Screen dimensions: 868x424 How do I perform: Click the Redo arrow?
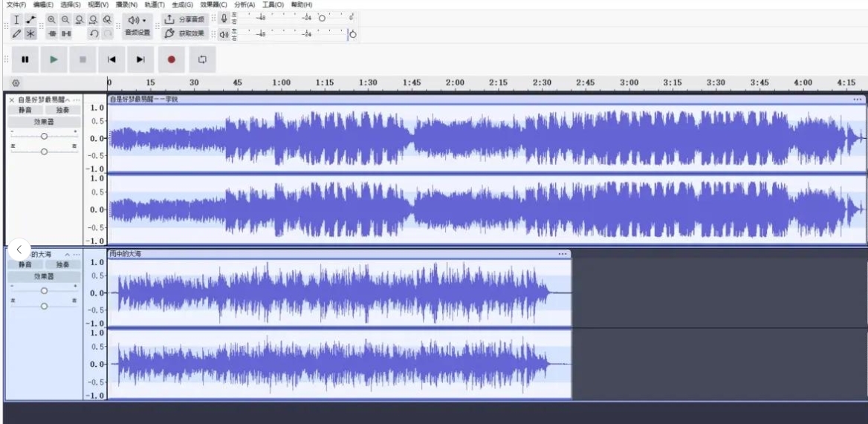pos(108,33)
